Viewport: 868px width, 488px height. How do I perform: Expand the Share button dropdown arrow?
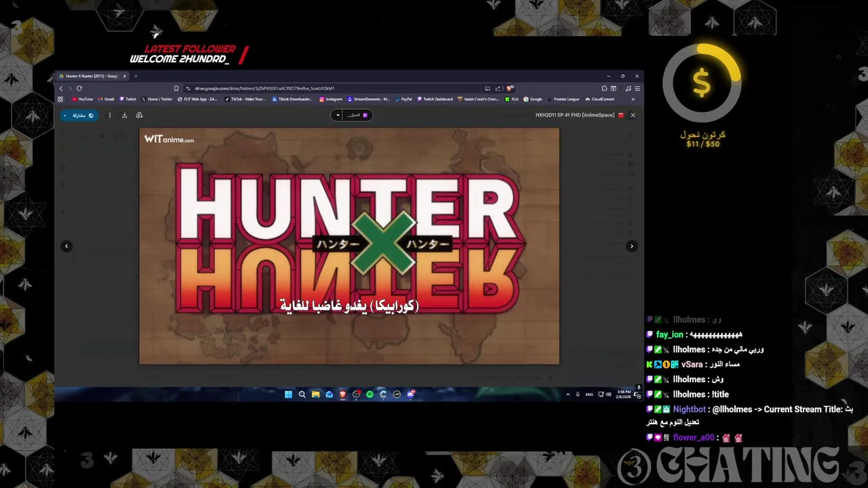coord(65,115)
